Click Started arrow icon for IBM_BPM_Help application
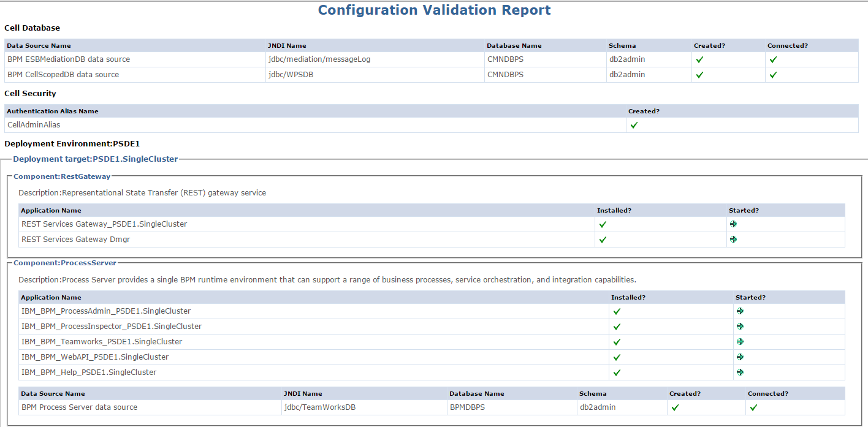Viewport: 868px width, 427px height. pyautogui.click(x=740, y=372)
